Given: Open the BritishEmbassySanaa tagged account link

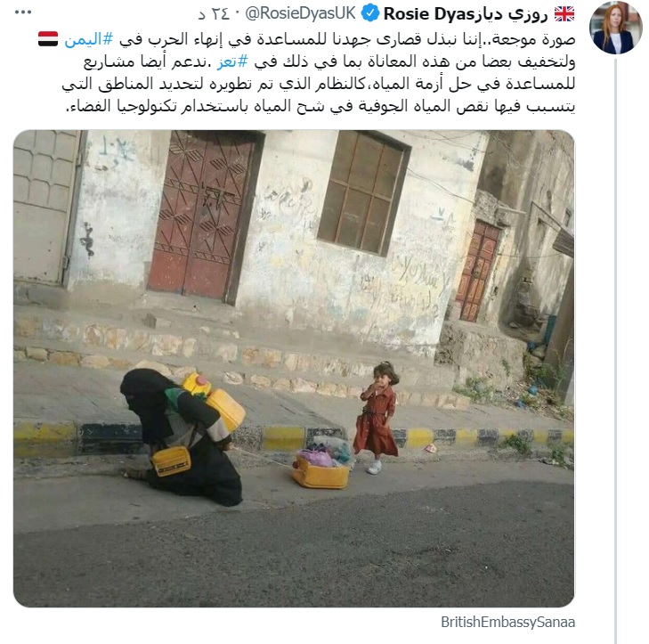Looking at the screenshot, I should 507,622.
